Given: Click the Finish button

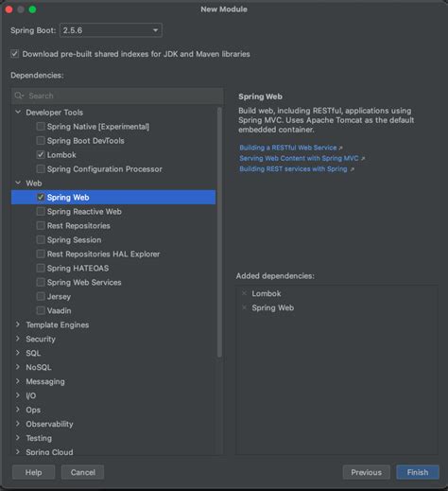Looking at the screenshot, I should tap(418, 472).
